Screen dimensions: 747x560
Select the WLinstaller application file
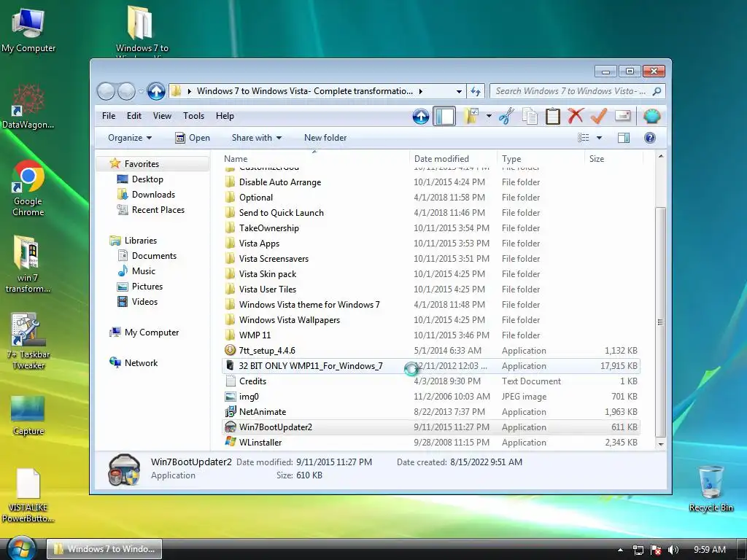click(260, 443)
